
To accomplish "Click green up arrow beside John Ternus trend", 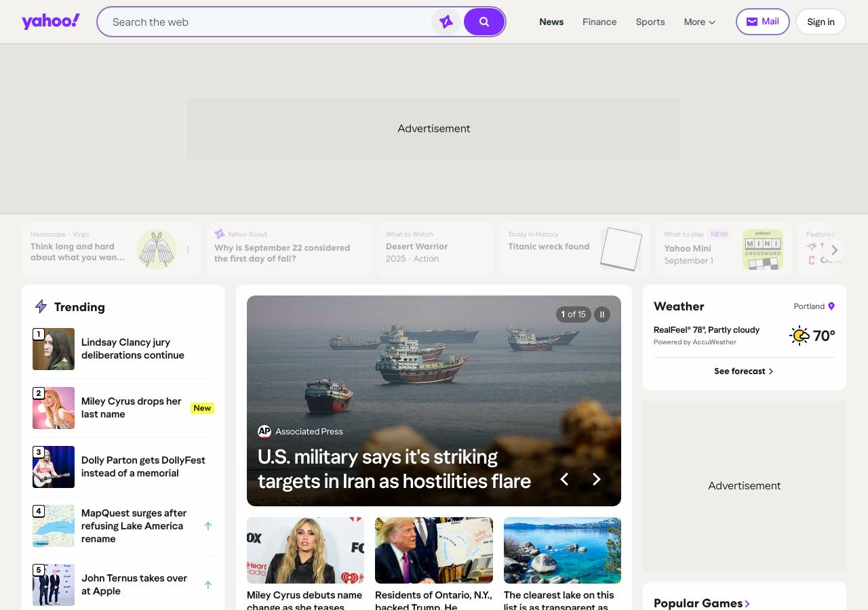I will [x=208, y=585].
